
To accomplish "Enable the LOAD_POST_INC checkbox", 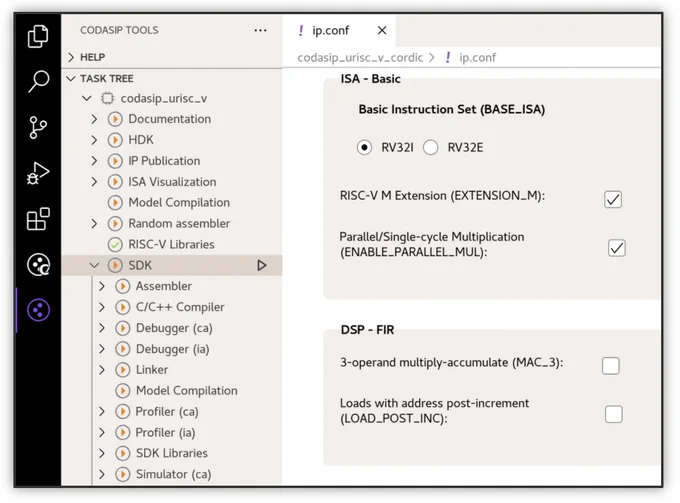I will pos(614,415).
